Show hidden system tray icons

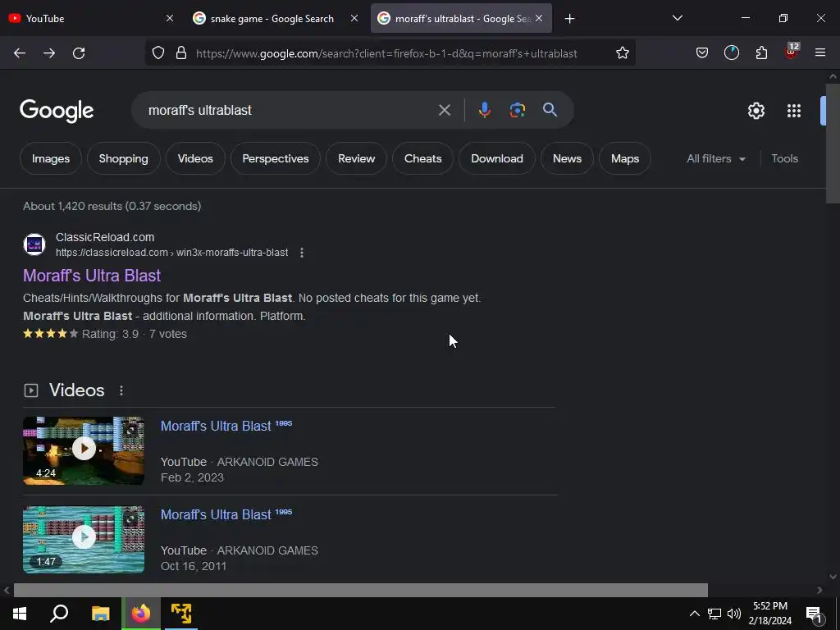click(694, 614)
